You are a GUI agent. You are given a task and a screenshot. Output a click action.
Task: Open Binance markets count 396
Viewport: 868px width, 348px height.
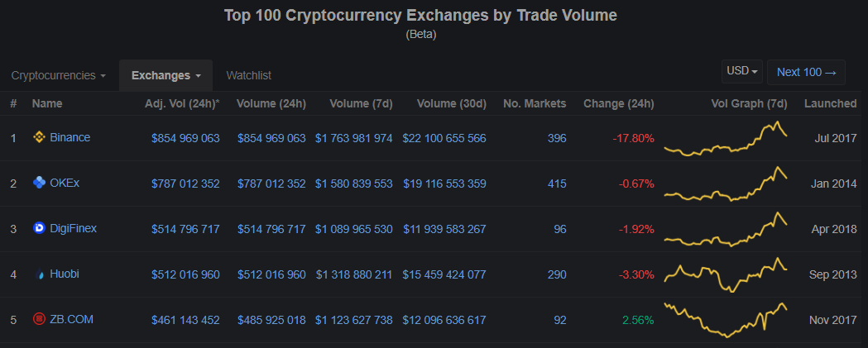556,138
